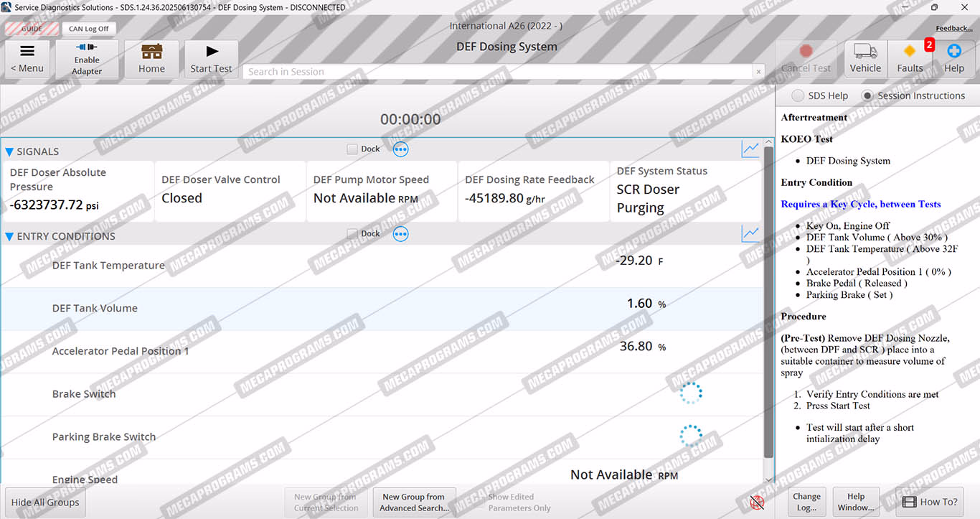
Task: Open the Vehicle truck icon
Action: click(x=865, y=59)
